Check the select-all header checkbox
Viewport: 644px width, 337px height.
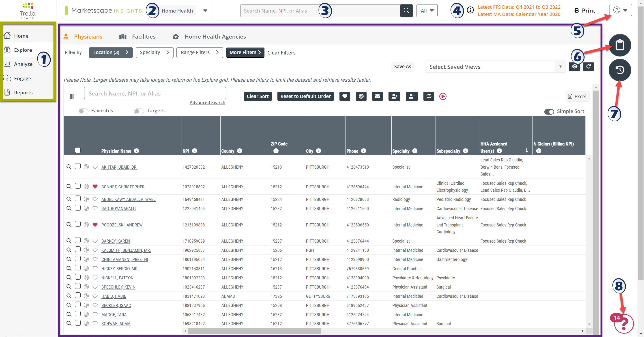[x=78, y=150]
